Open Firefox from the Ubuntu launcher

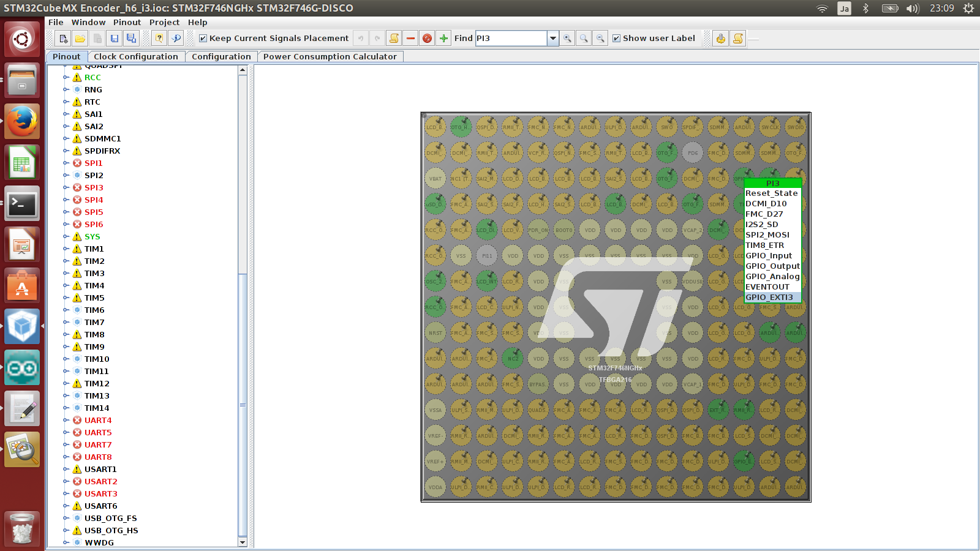point(23,121)
